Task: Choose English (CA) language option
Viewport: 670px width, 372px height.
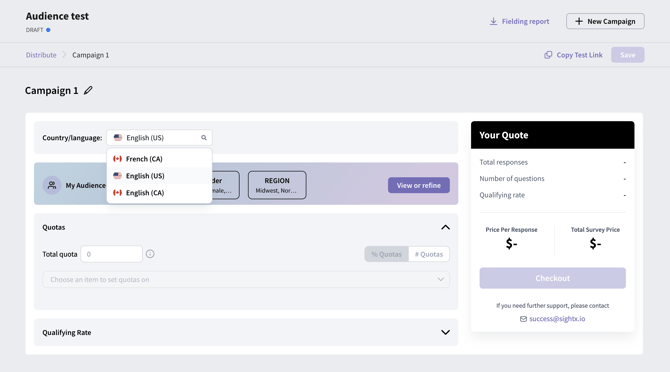Action: tap(159, 193)
